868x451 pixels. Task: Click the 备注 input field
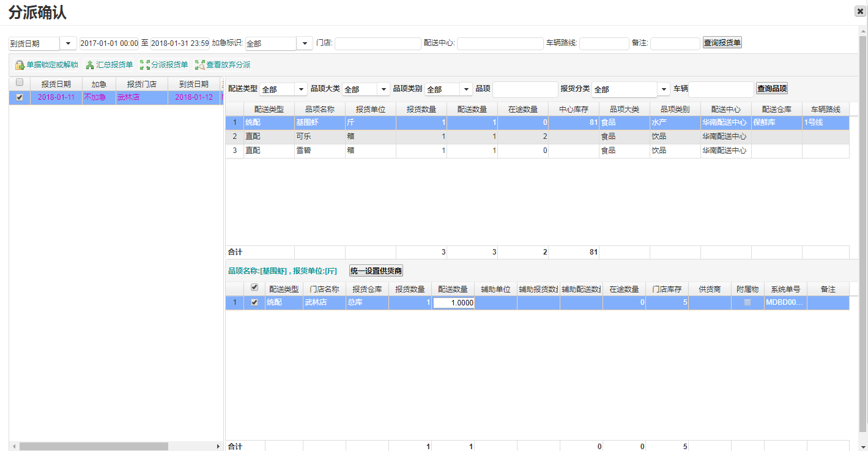click(x=675, y=43)
